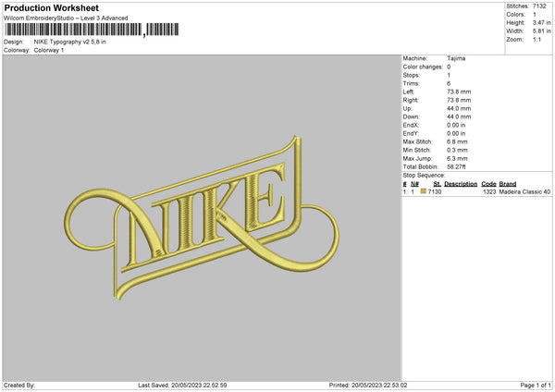Click the barcode under the worksheet title
Screen dimensions: 555x392
coord(74,31)
